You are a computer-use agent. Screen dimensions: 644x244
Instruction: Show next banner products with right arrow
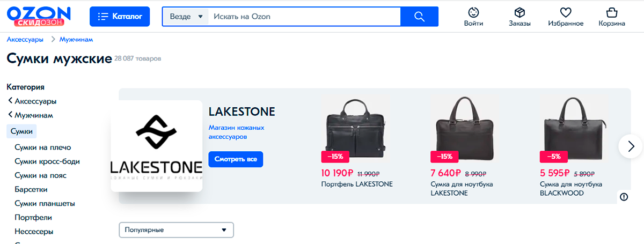click(x=631, y=146)
